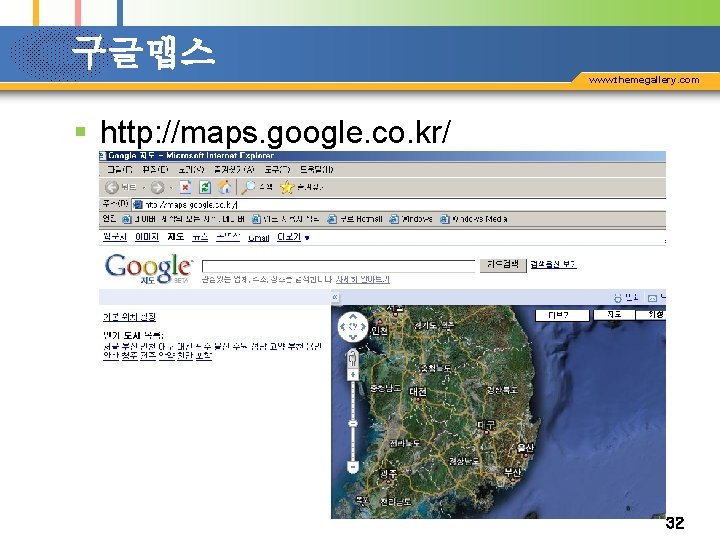Switch to 지도 map view button
This screenshot has width=720, height=540.
614,315
